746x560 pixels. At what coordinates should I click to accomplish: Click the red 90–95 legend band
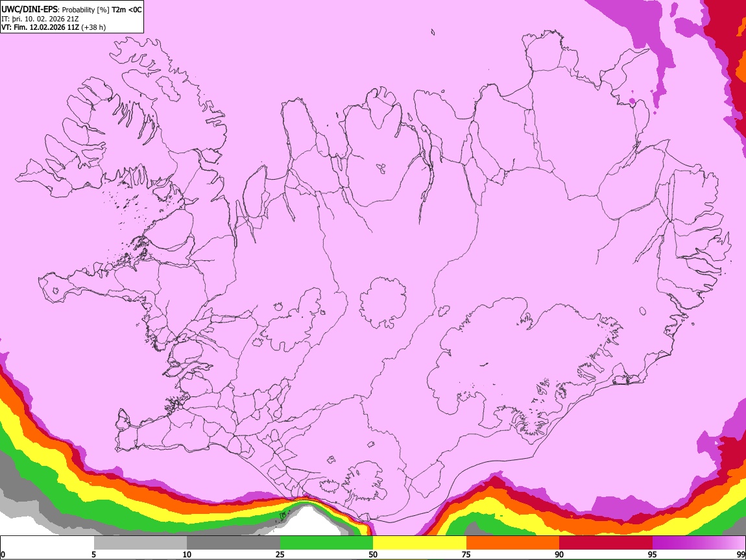(606, 543)
